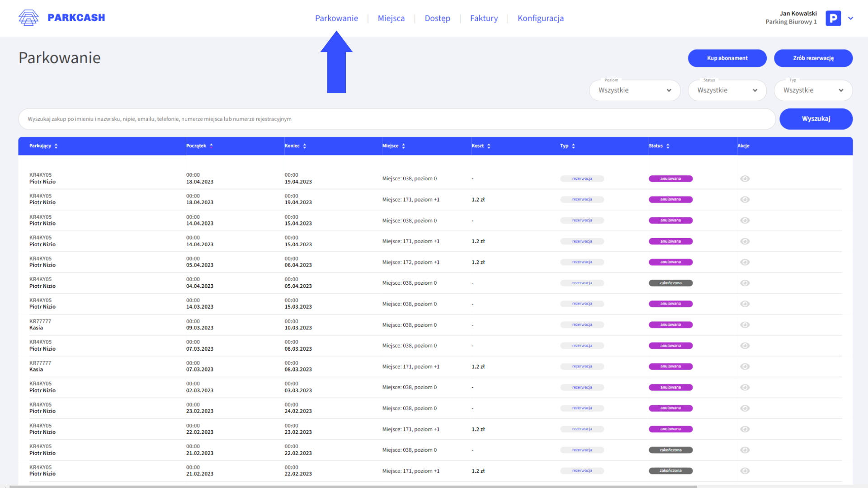View details of first 18.04.2023 reservation

tap(745, 178)
